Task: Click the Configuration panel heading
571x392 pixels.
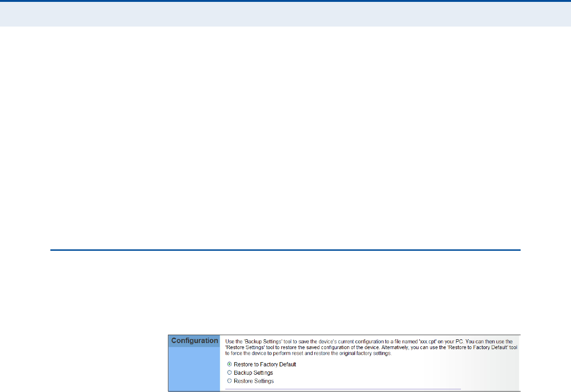Action: click(x=195, y=341)
